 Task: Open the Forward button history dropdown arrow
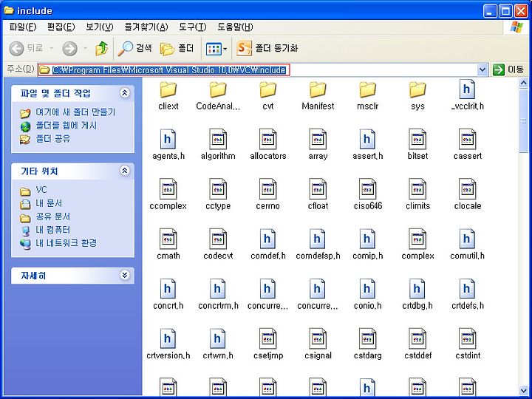click(86, 49)
